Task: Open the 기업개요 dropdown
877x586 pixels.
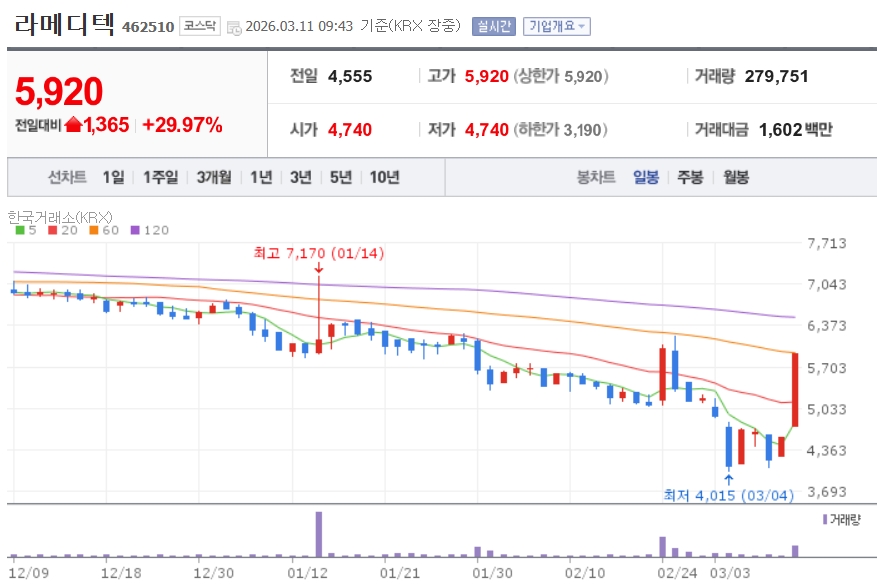Action: point(557,26)
